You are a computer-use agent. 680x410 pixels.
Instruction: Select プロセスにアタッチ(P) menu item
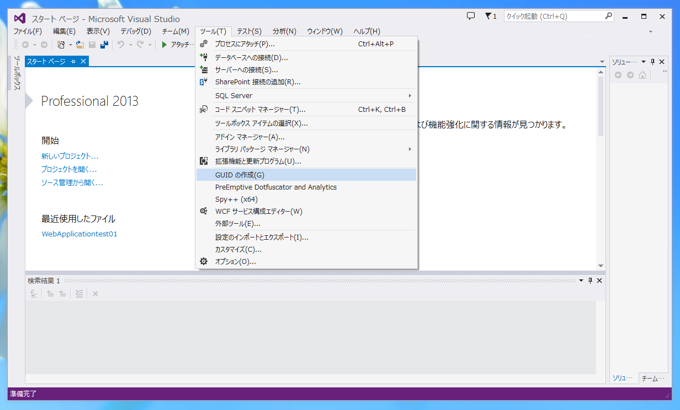306,44
